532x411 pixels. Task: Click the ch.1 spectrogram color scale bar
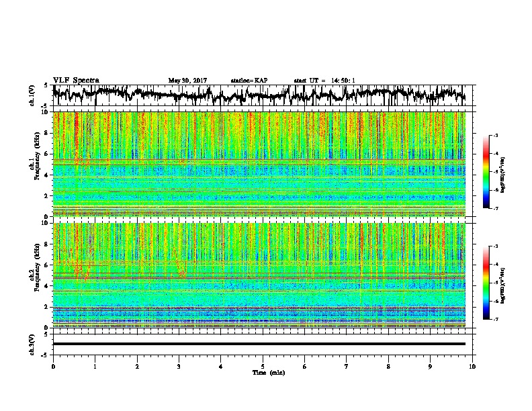pyautogui.click(x=486, y=172)
